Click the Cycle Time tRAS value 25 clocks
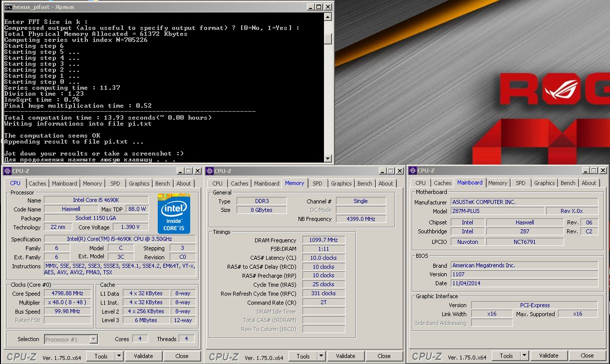This screenshot has height=364, width=610. (323, 285)
